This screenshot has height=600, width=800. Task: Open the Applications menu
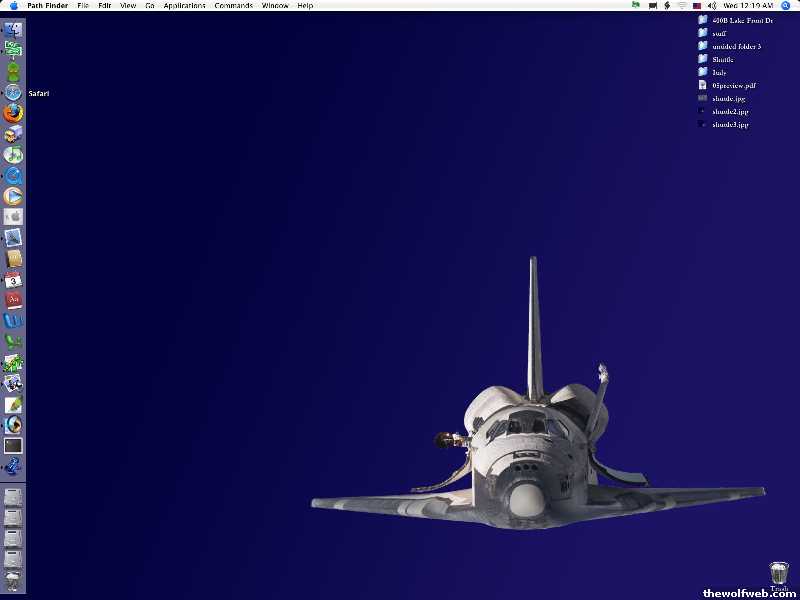[184, 6]
